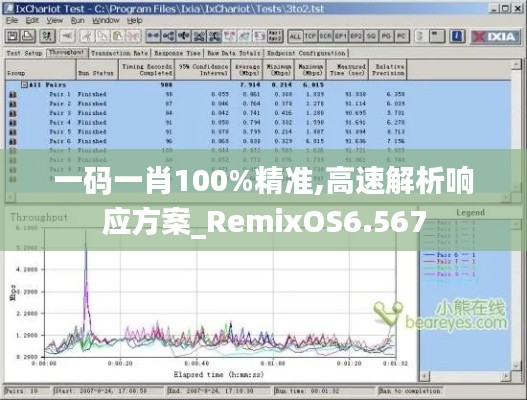Switch to the Raw Data Totals tab

234,53
